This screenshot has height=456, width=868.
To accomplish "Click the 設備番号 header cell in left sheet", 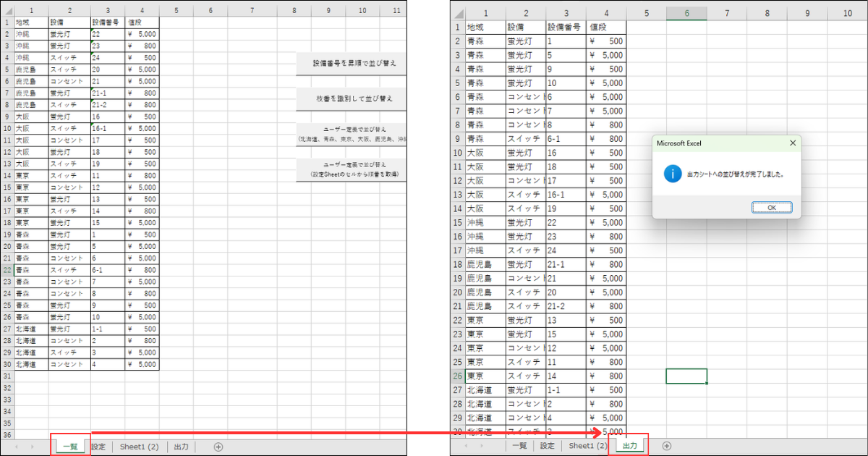I will pyautogui.click(x=107, y=22).
